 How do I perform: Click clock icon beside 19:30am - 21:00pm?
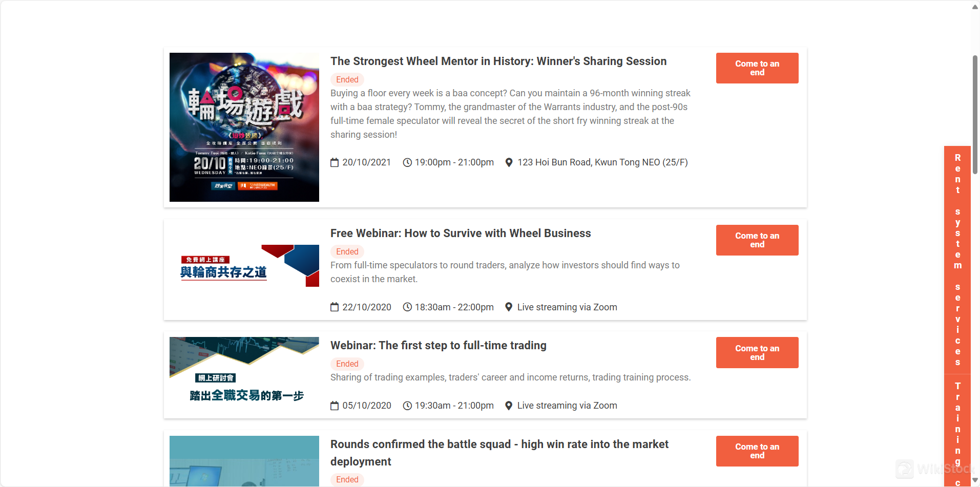[407, 406]
